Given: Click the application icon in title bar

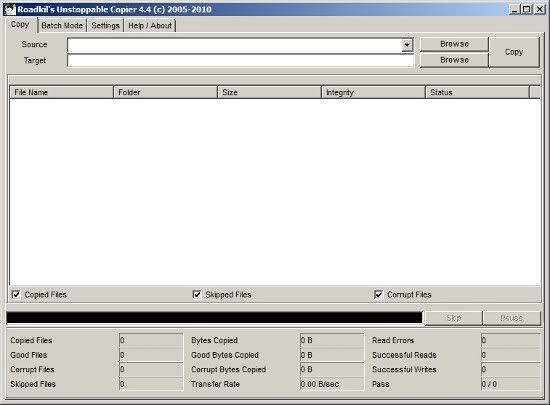Looking at the screenshot, I should (x=9, y=9).
